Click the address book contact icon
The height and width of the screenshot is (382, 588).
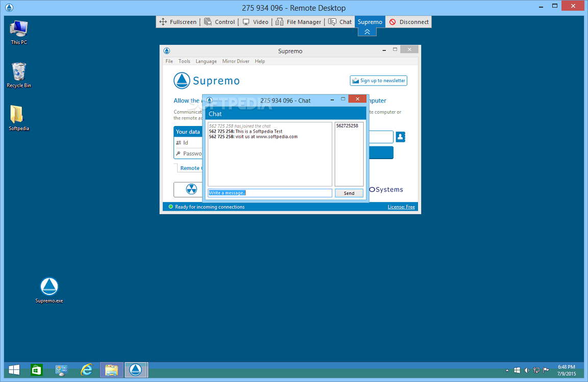(400, 137)
